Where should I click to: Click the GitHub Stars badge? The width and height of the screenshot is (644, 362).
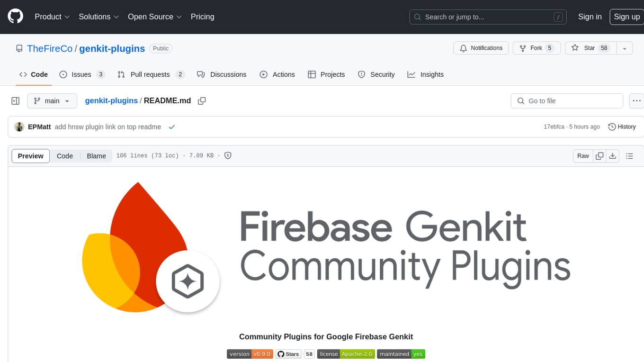click(x=288, y=354)
